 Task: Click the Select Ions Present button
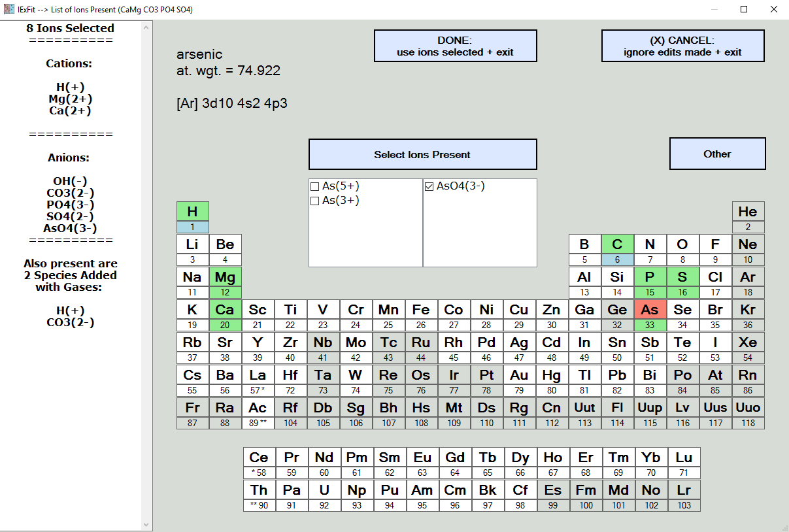click(422, 154)
